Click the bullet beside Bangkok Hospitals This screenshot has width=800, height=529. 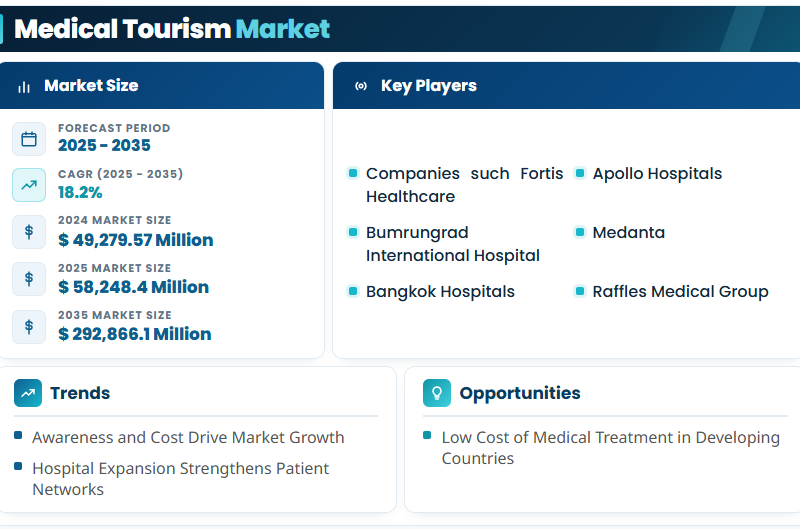pyautogui.click(x=353, y=291)
